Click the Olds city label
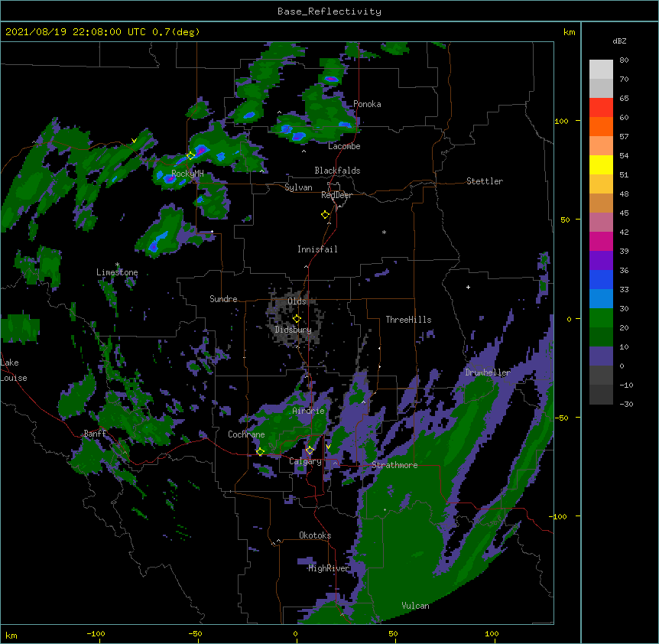This screenshot has height=644, width=659. pyautogui.click(x=297, y=301)
